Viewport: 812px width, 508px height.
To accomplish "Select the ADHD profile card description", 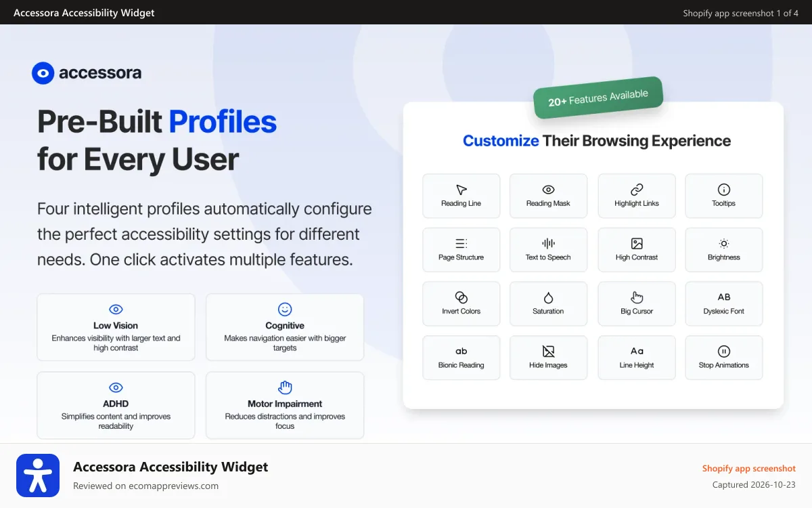I will tap(116, 421).
